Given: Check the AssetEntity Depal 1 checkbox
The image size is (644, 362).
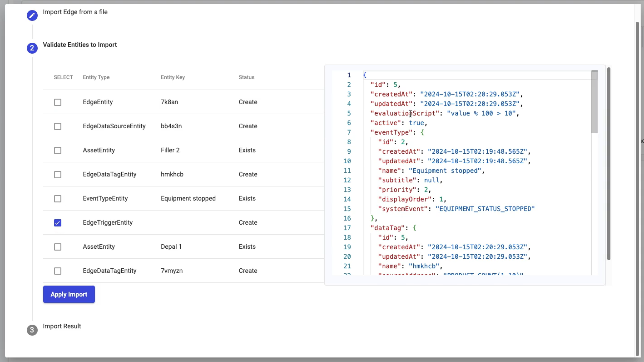Looking at the screenshot, I should coord(58,247).
